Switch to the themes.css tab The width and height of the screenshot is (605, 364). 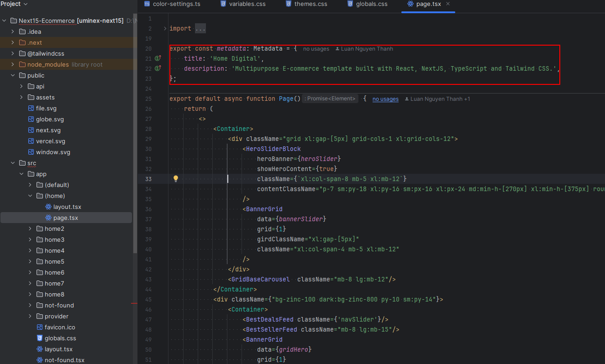(310, 4)
